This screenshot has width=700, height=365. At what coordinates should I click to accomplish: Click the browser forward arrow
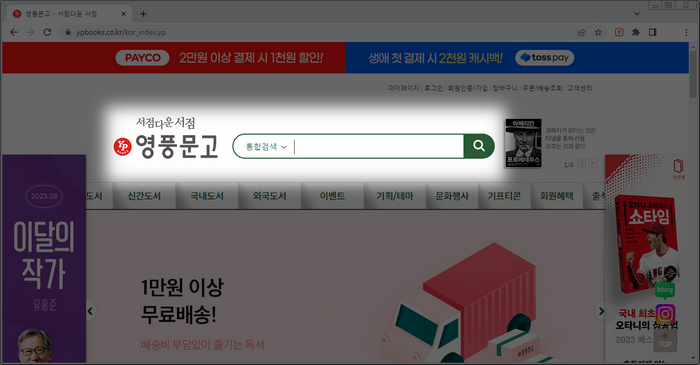(x=30, y=32)
